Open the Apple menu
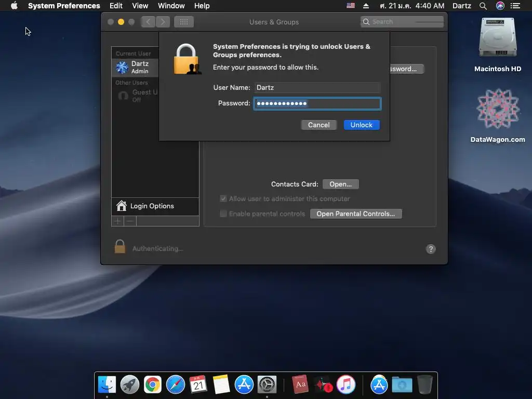Image resolution: width=532 pixels, height=399 pixels. (14, 6)
